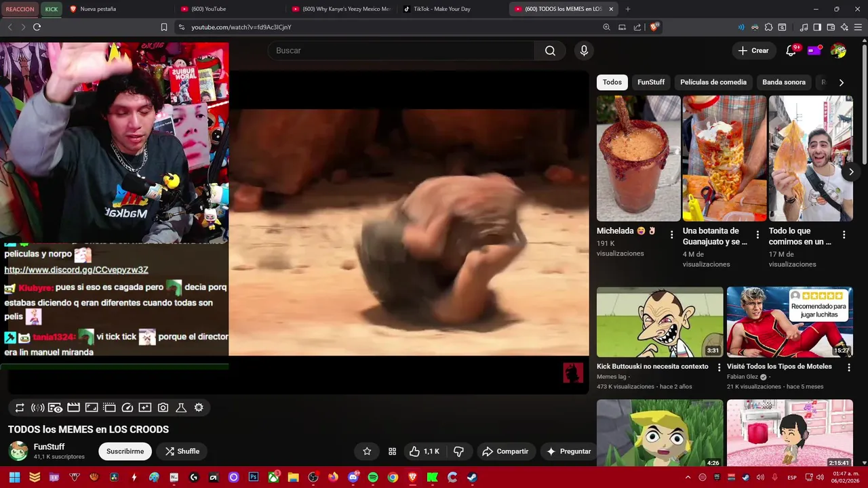868x488 pixels.
Task: Toggle the Shuffle button
Action: tap(182, 451)
